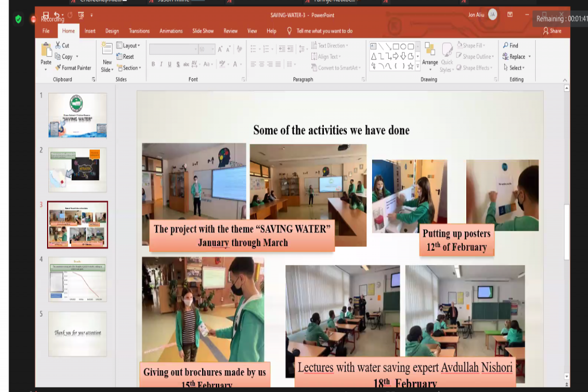The height and width of the screenshot is (392, 588).
Task: Toggle Italic formatting
Action: pyautogui.click(x=161, y=64)
